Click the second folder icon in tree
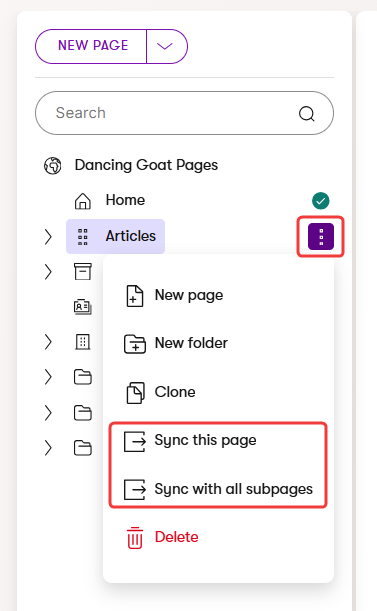 [83, 413]
